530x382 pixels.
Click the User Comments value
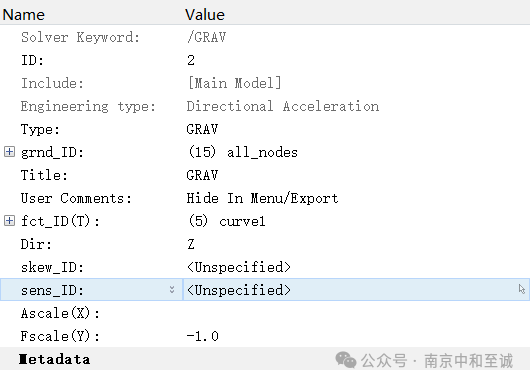click(x=262, y=198)
